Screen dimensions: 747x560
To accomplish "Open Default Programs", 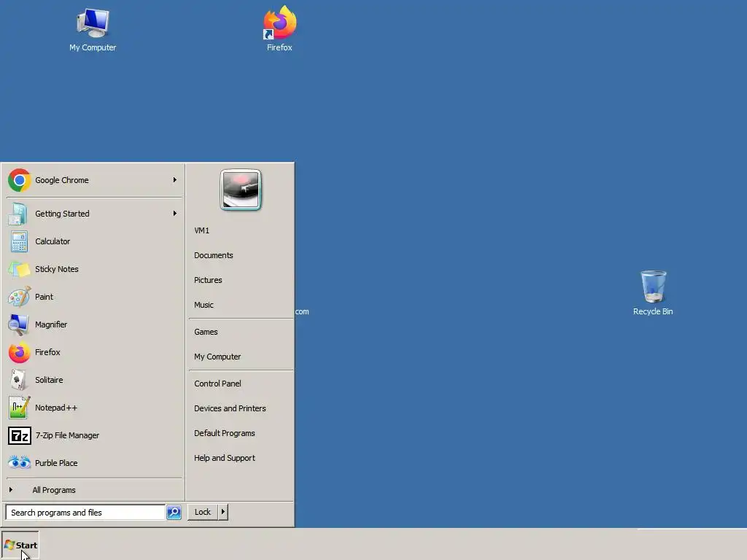I will pyautogui.click(x=225, y=433).
